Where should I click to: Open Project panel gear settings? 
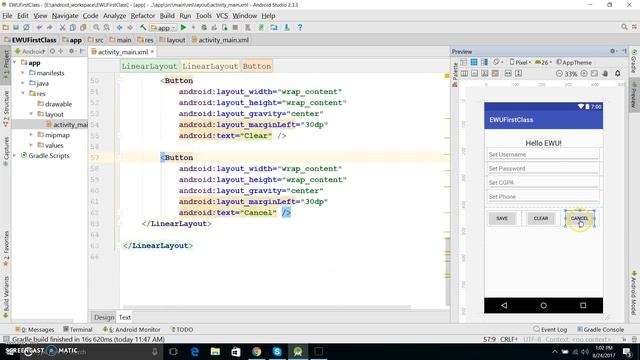(72, 51)
